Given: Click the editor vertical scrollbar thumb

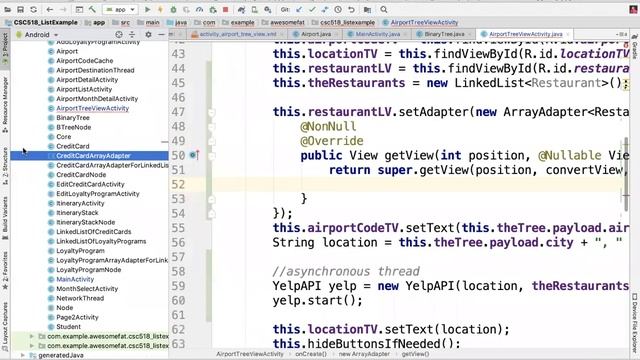Looking at the screenshot, I should pyautogui.click(x=626, y=174).
